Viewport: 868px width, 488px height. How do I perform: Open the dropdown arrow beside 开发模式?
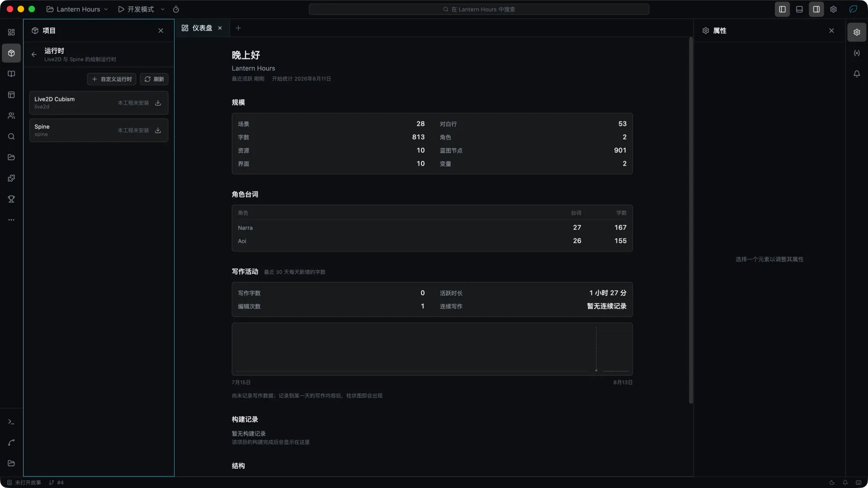tap(163, 9)
